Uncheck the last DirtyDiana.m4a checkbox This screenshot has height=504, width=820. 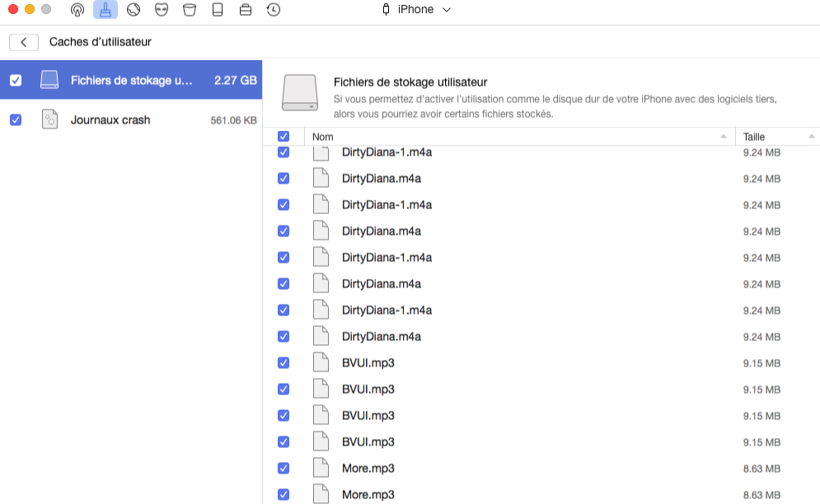pos(283,336)
